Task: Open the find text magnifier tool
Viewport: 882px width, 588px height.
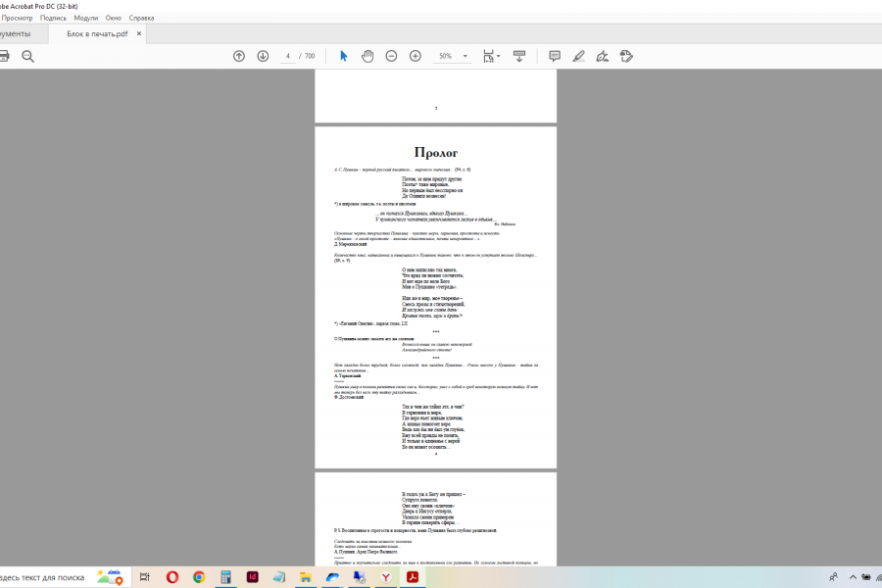Action: point(27,56)
